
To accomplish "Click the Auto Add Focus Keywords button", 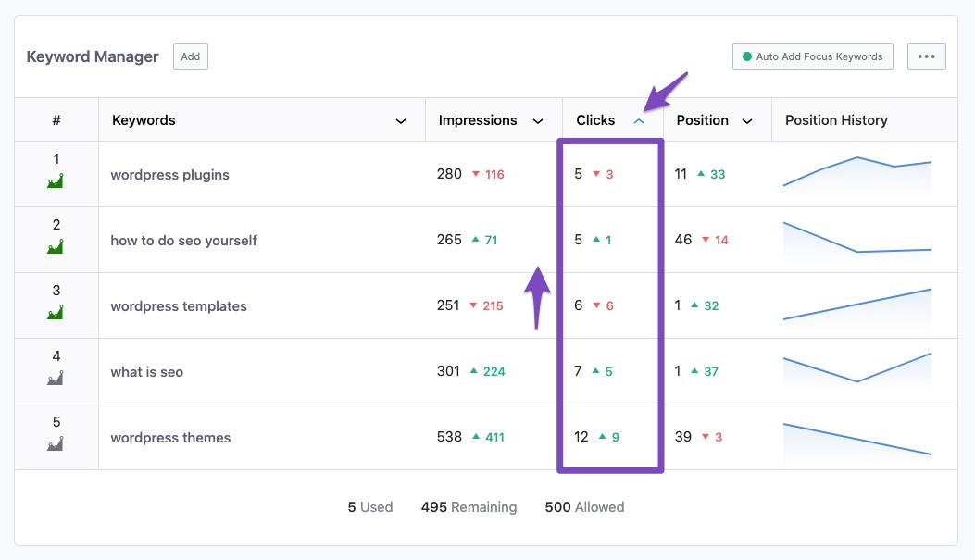I will tap(812, 56).
